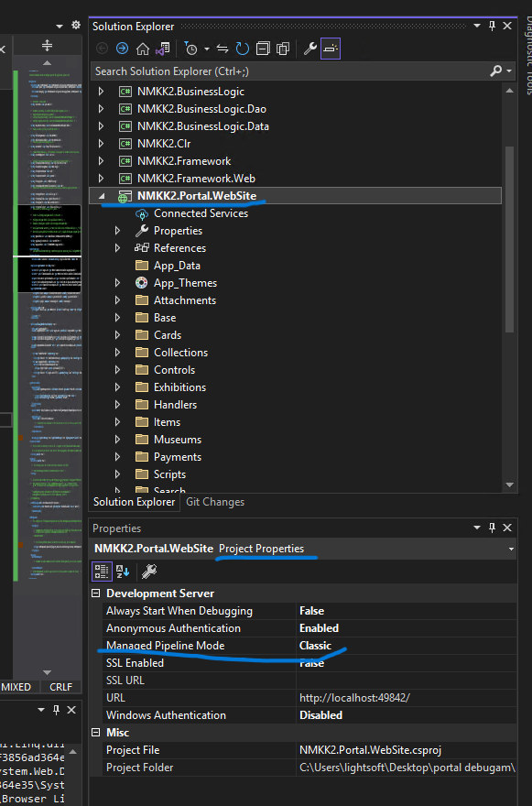This screenshot has width=532, height=806.
Task: Click the Alphabetical sort icon in Properties
Action: point(123,572)
